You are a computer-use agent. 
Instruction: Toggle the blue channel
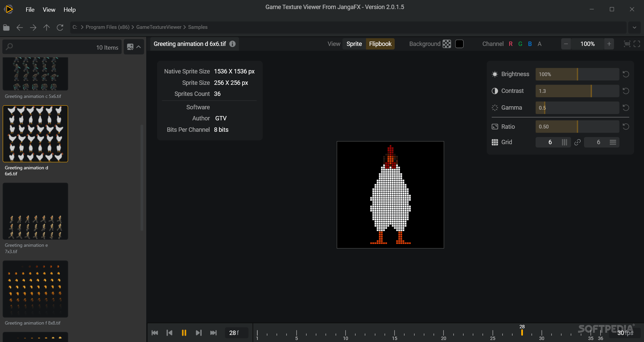pyautogui.click(x=530, y=44)
